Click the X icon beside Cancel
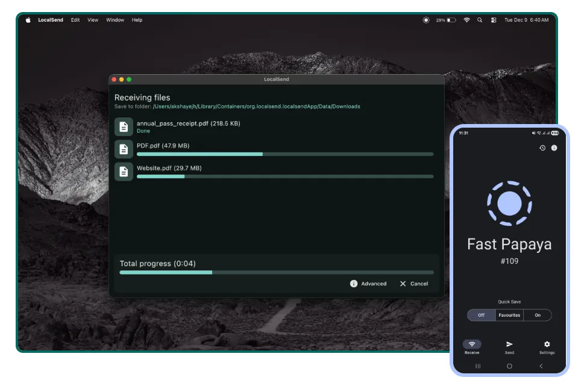587x392 pixels. click(403, 284)
